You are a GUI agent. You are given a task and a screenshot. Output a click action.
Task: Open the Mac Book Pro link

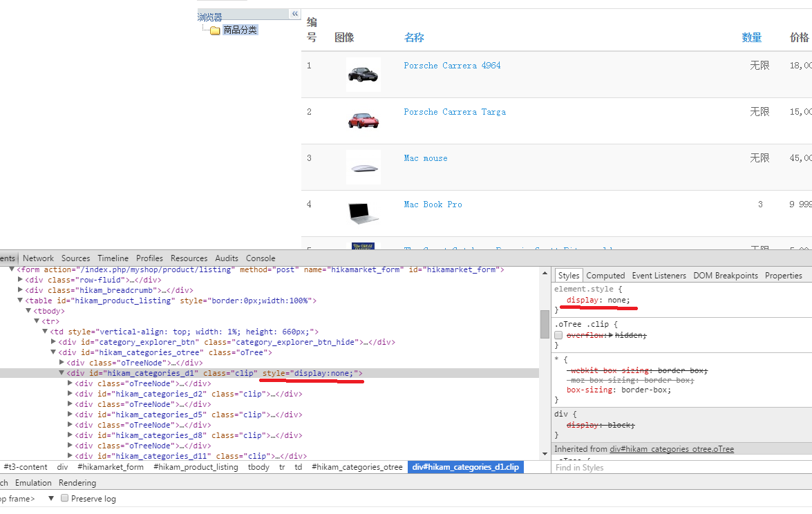coord(433,204)
